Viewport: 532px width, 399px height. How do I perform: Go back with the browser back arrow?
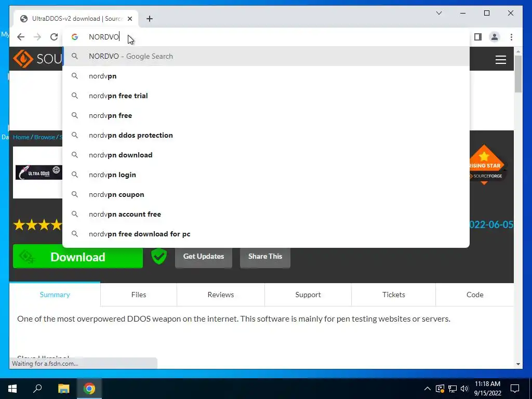point(21,37)
